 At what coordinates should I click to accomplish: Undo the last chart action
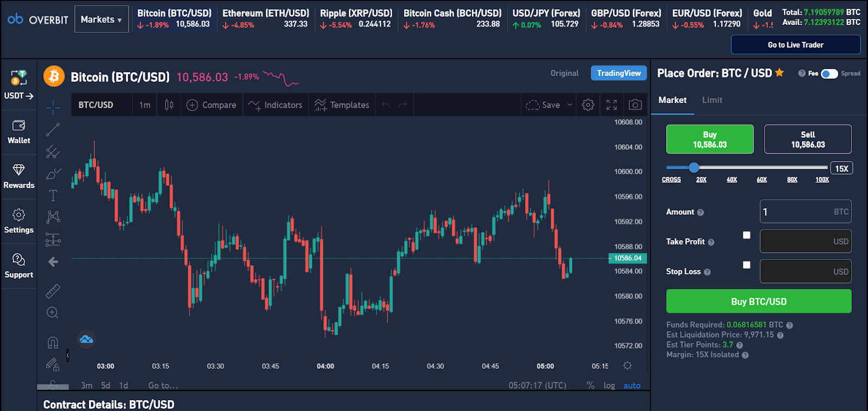coord(386,105)
